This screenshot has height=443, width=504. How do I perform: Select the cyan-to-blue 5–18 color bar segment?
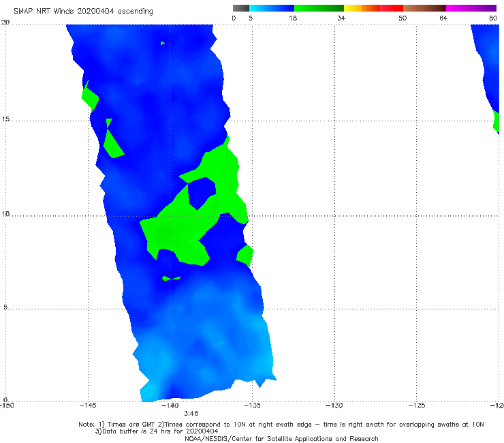272,8
